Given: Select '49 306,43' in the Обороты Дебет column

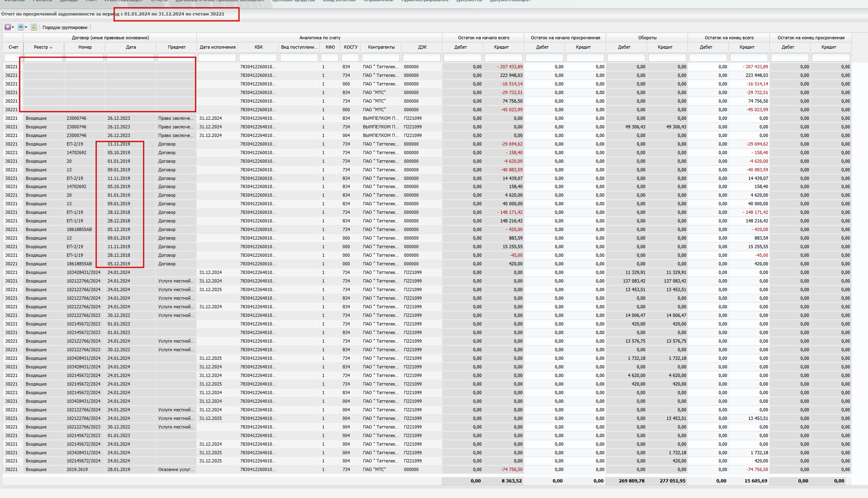Looking at the screenshot, I should [635, 127].
